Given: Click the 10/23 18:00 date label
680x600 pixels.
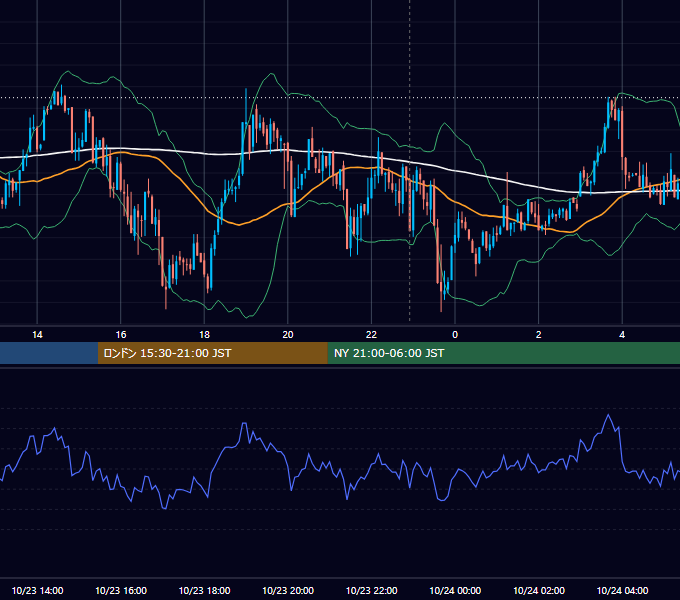Looking at the screenshot, I should tap(204, 590).
